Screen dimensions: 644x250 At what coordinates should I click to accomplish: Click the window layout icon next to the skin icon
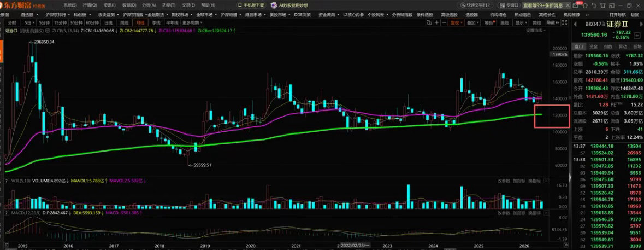click(612, 5)
